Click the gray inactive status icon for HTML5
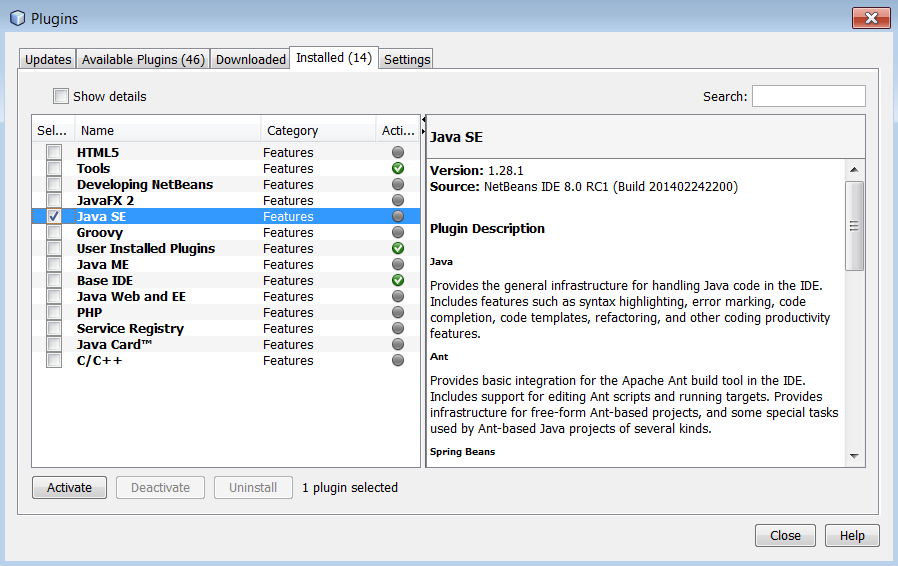Image resolution: width=898 pixels, height=566 pixels. [398, 153]
